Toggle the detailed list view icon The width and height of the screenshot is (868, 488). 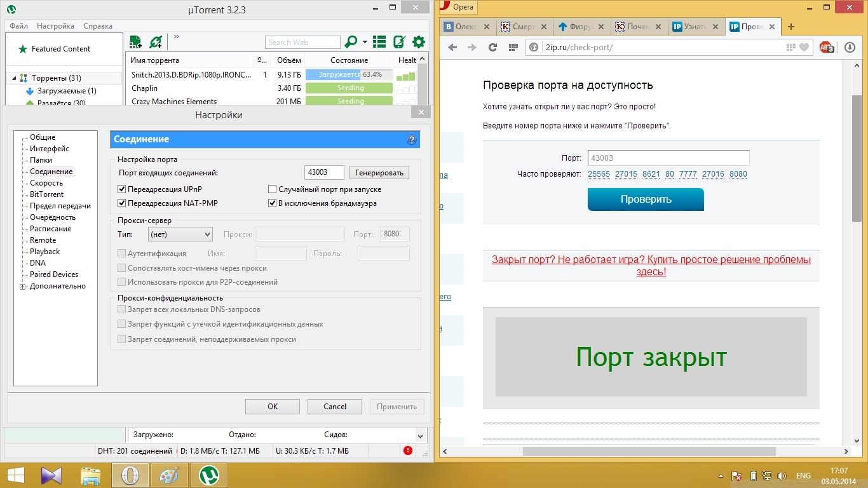tap(379, 42)
